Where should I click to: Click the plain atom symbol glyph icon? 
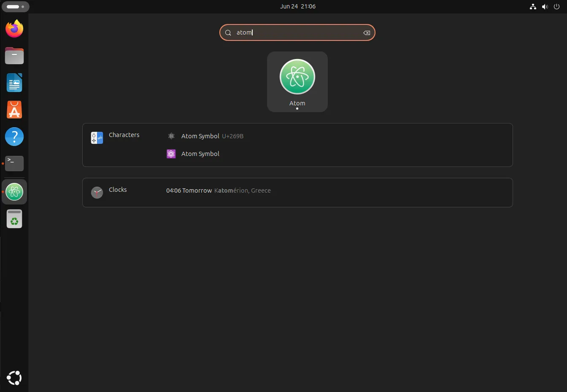point(171,136)
